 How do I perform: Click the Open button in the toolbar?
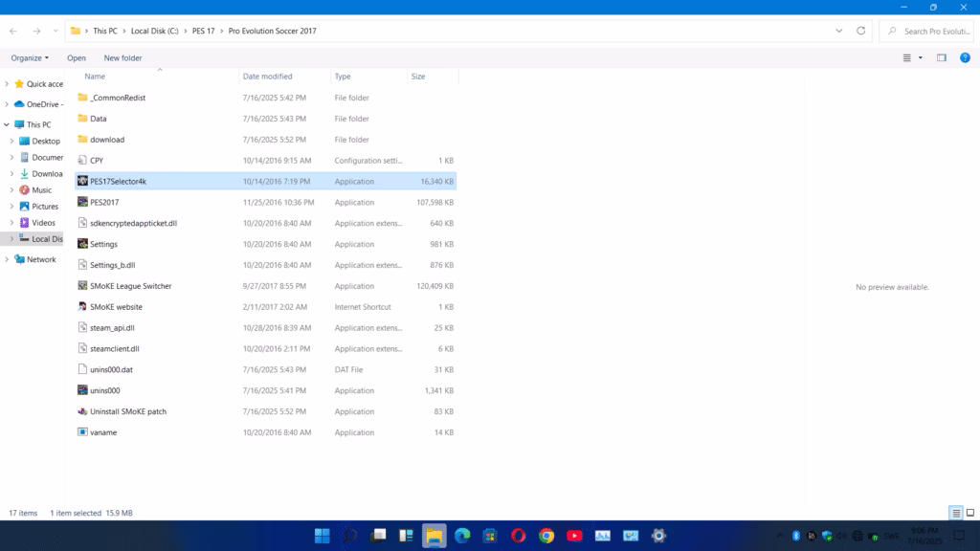[77, 57]
